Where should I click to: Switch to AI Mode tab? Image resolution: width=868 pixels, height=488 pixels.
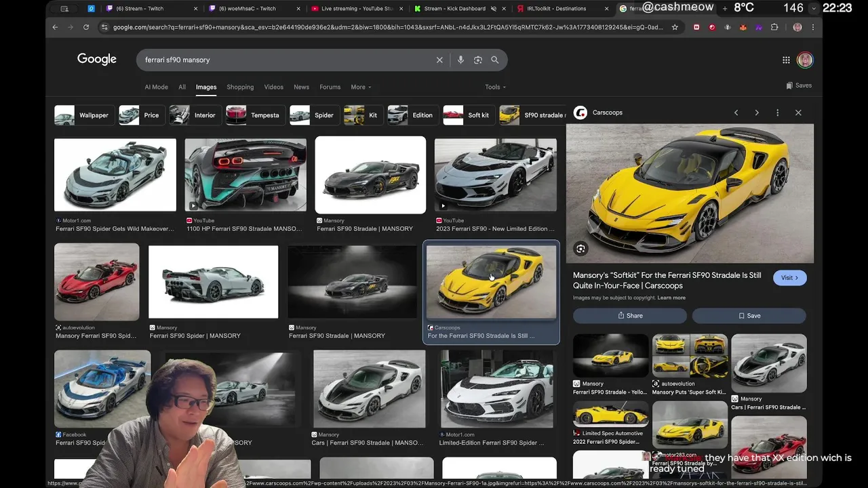click(156, 87)
